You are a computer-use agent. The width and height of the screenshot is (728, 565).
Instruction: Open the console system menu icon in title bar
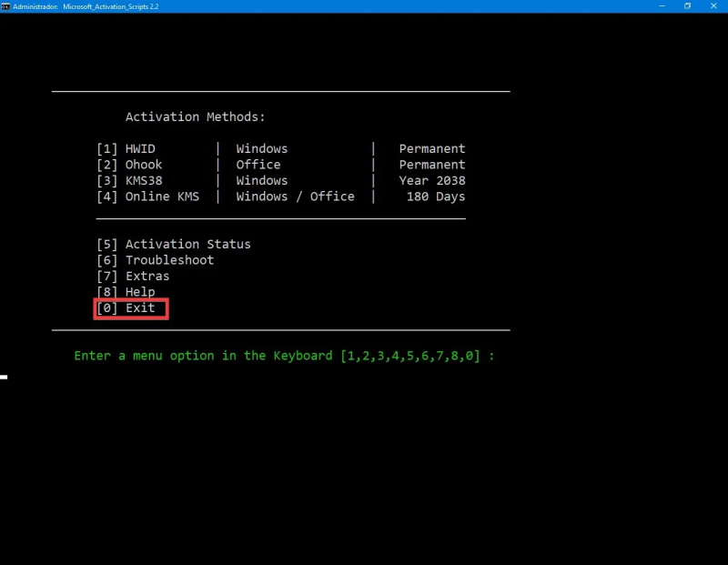click(5, 6)
